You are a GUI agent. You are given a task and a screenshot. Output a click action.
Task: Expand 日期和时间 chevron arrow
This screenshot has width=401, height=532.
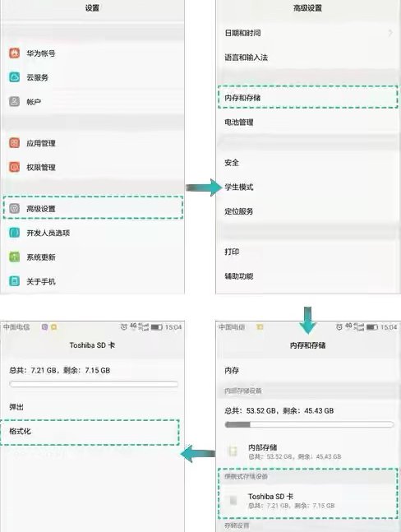click(x=390, y=33)
